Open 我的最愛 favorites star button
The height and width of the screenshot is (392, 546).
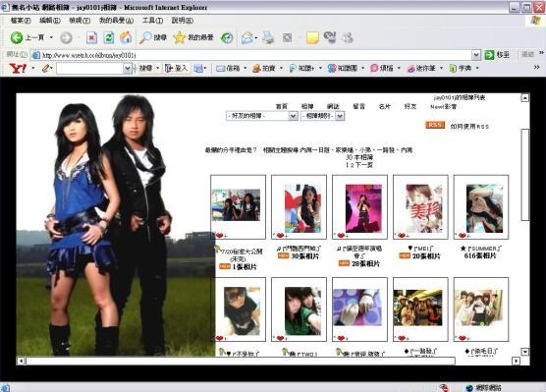click(193, 37)
